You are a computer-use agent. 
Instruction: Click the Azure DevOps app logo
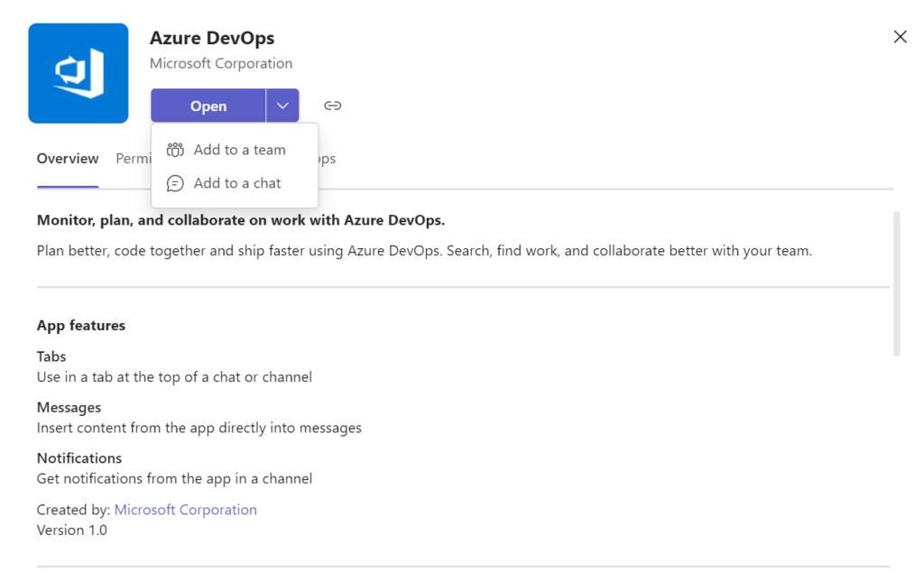[x=79, y=73]
